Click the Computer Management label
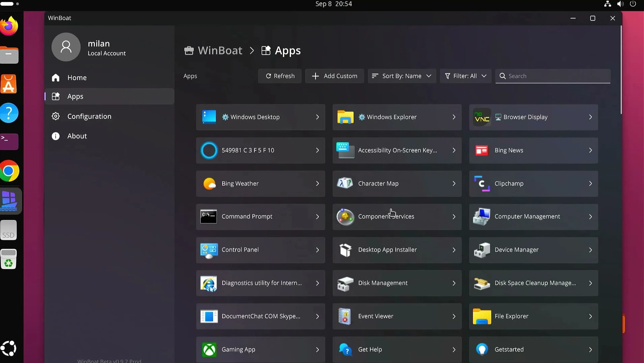Viewport: 644px width, 363px height. [527, 217]
